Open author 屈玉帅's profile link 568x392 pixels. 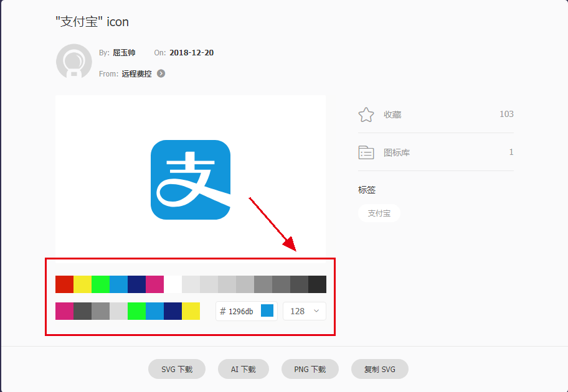(123, 53)
